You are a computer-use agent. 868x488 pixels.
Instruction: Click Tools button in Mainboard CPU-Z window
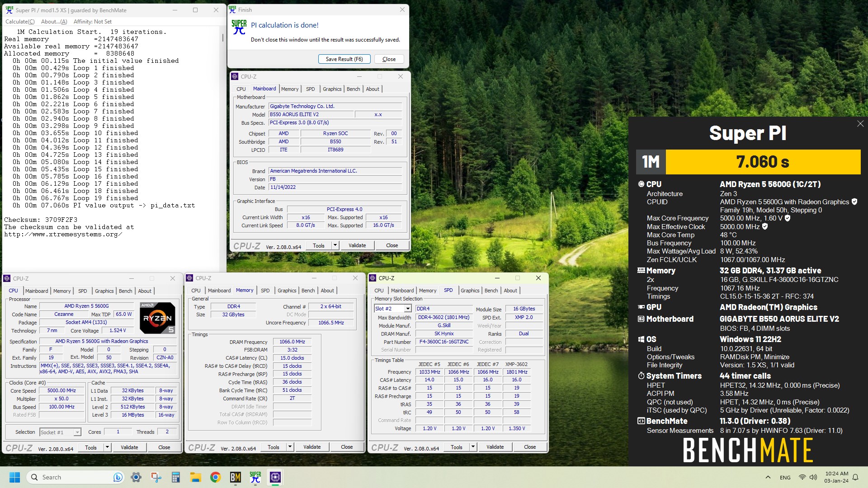pyautogui.click(x=319, y=245)
